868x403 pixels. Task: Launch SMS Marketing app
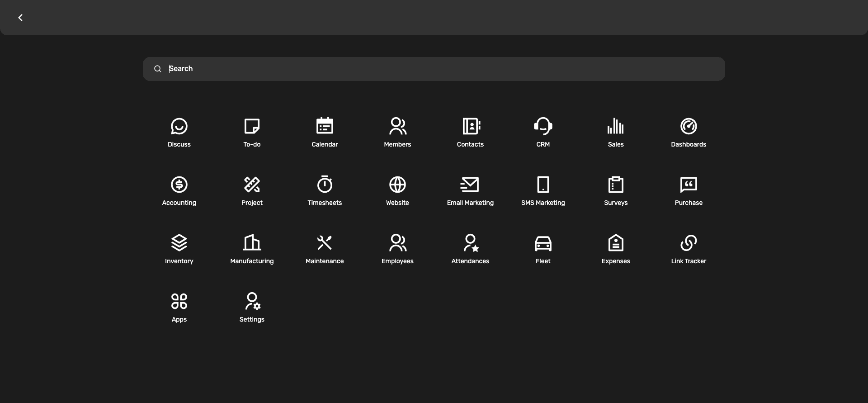(x=543, y=191)
